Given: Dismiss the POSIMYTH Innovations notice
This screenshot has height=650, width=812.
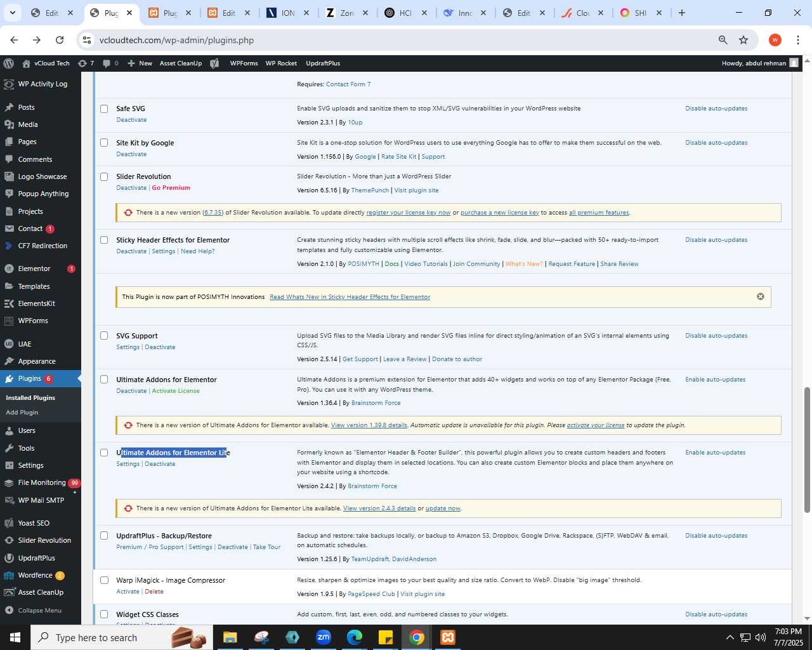Looking at the screenshot, I should click(x=761, y=296).
